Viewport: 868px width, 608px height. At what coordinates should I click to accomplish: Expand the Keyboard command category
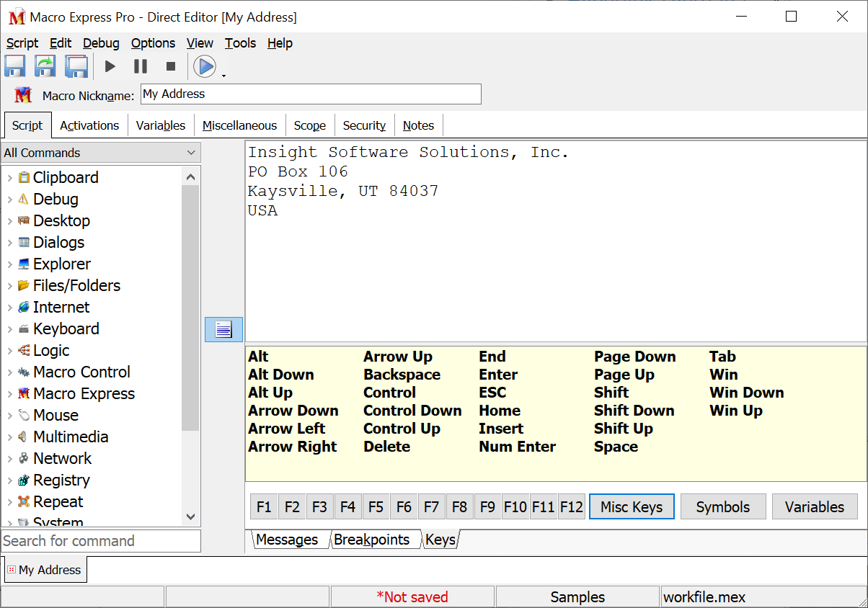[9, 329]
